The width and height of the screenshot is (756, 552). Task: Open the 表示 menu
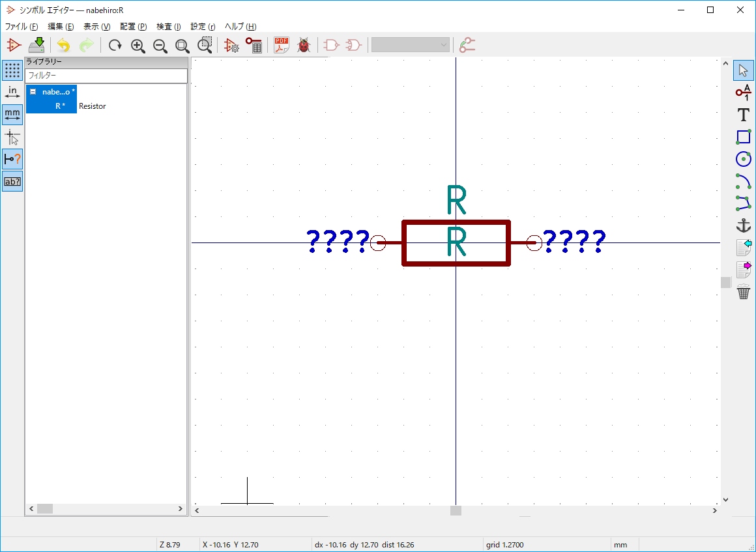coord(97,27)
